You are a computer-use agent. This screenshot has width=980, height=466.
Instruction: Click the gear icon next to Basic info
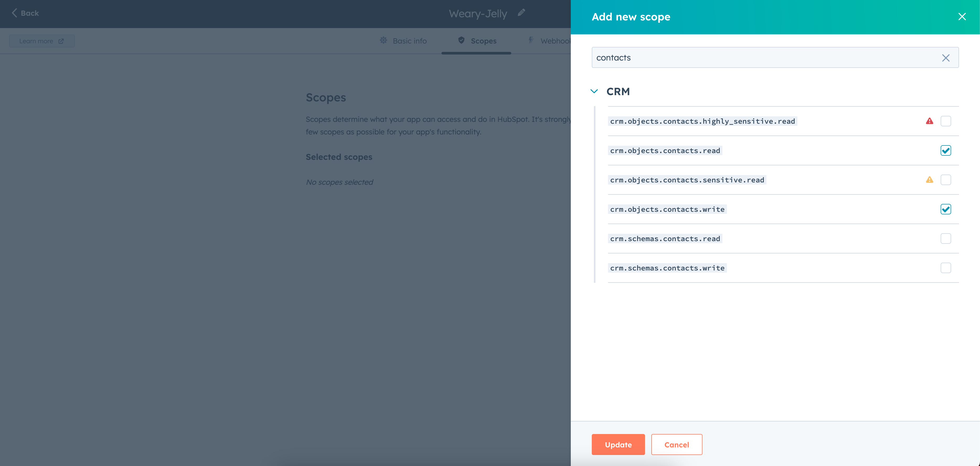pyautogui.click(x=384, y=40)
